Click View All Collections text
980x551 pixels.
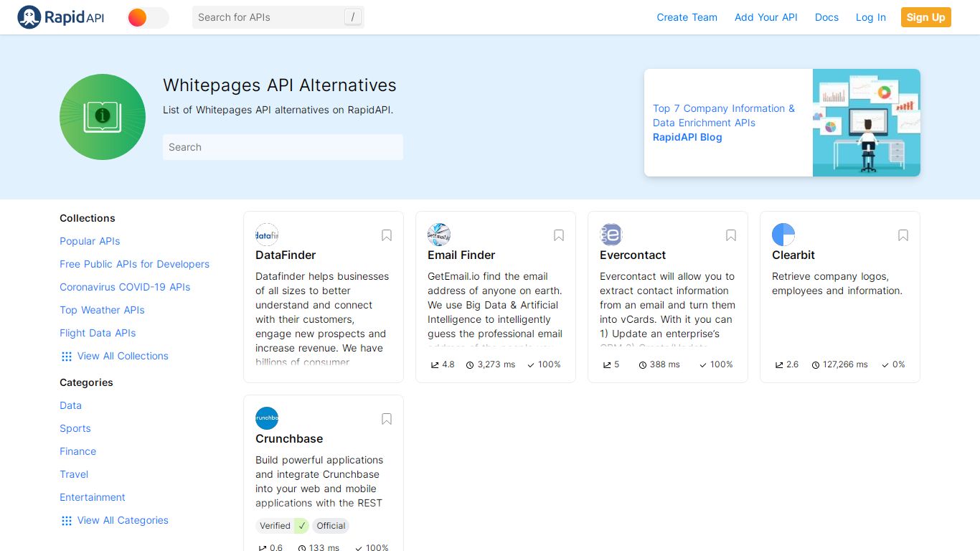(123, 356)
